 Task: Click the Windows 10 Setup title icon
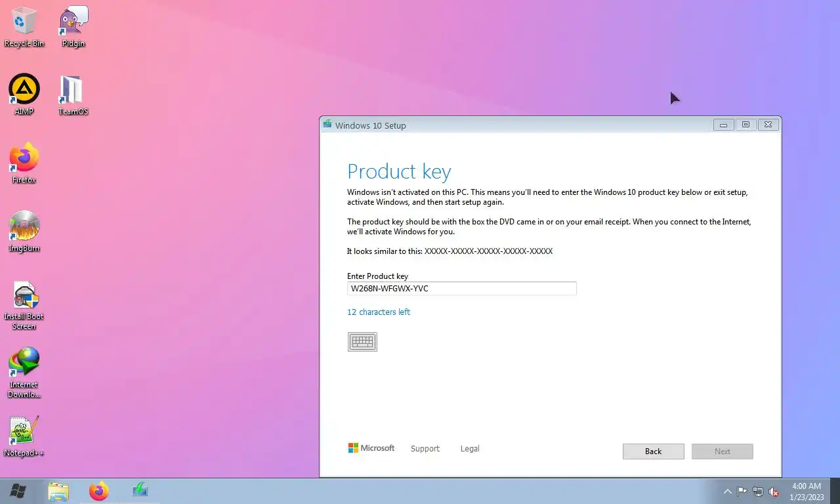coord(327,125)
